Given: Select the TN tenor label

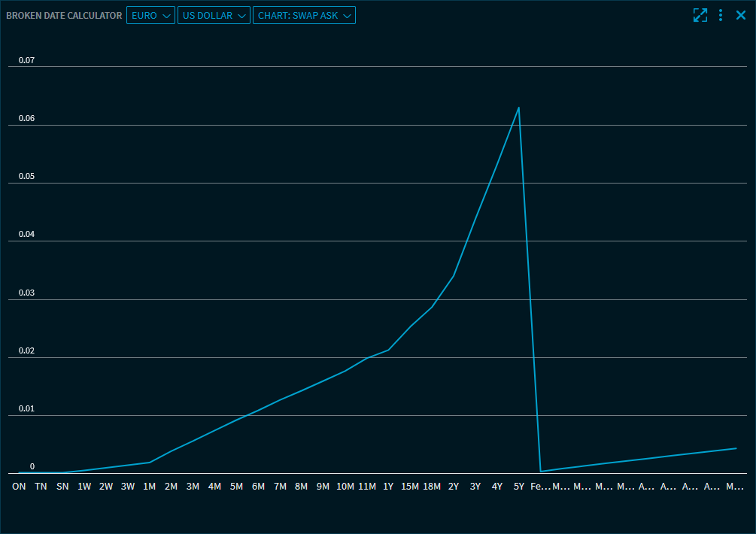Looking at the screenshot, I should (41, 487).
